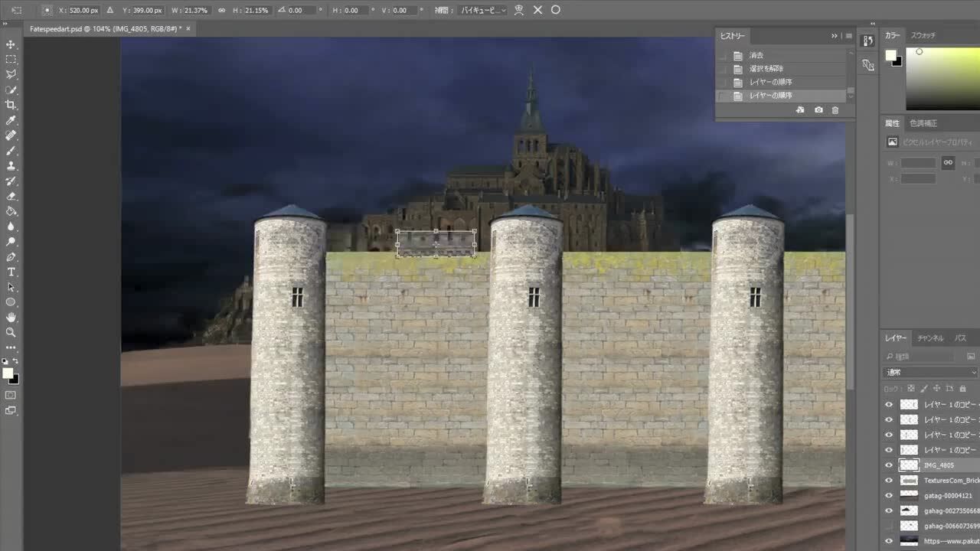Select the Move tool
980x551 pixels.
click(11, 44)
